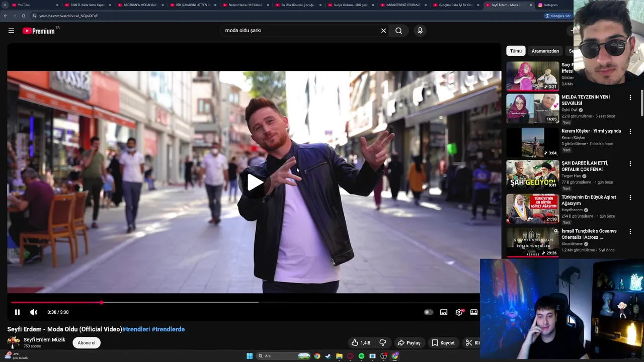644x362 pixels.
Task: Open Ismail Tunçbilek x Oceanvs Orientalis title
Action: click(x=589, y=234)
